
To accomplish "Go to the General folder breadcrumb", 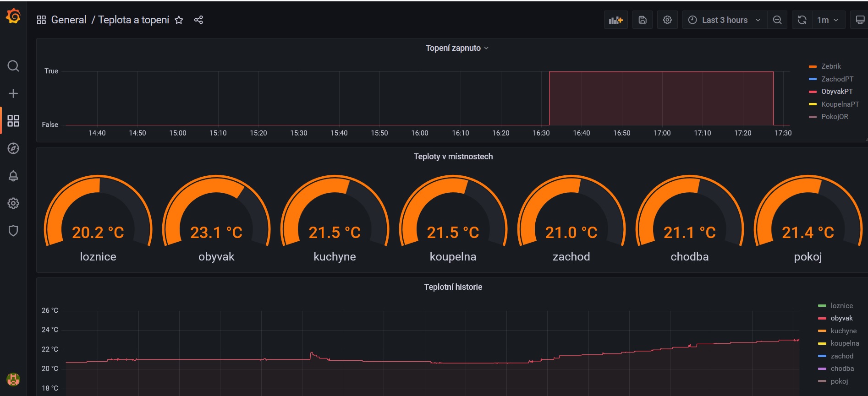I will tap(69, 20).
